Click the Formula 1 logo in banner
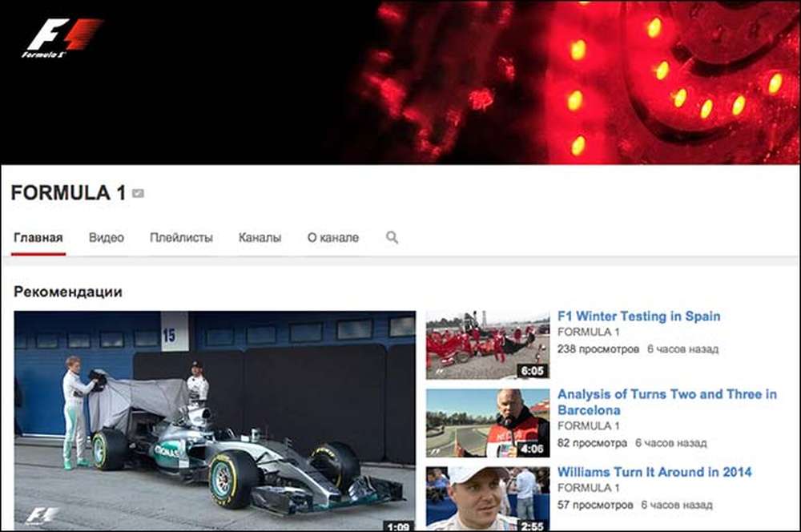Viewport: 801px width, 532px height. tap(62, 38)
